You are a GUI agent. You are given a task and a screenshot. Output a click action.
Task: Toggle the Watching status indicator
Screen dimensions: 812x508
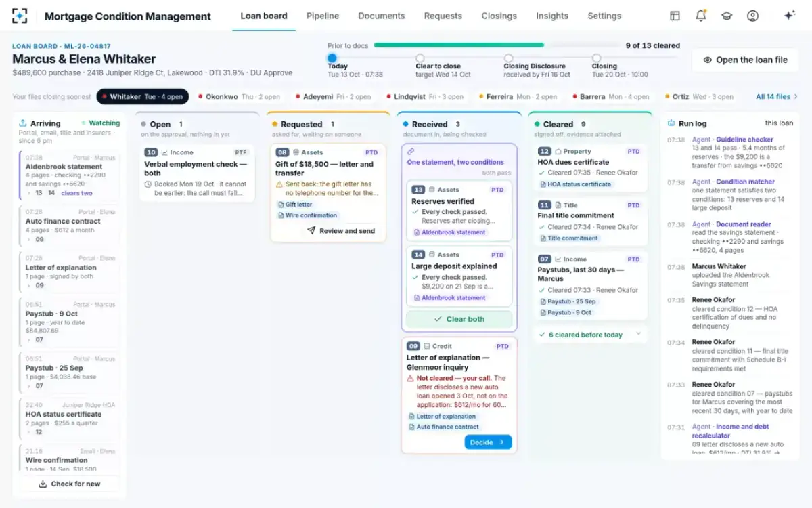click(101, 123)
